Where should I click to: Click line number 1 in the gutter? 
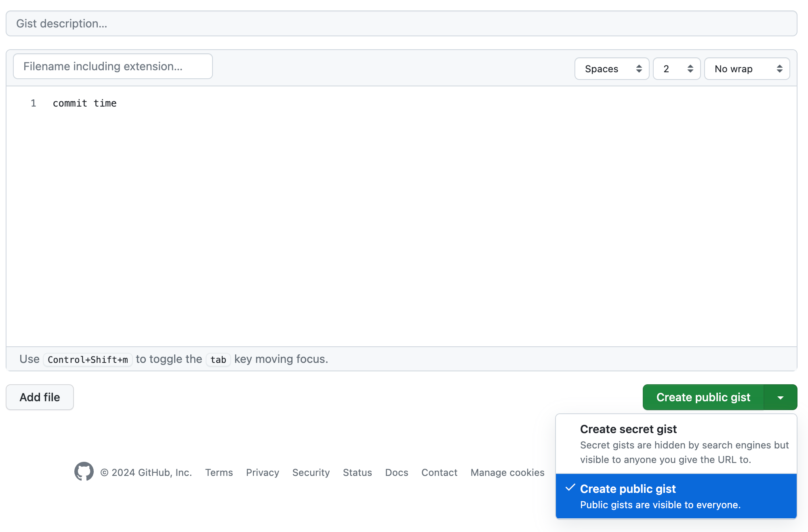(x=33, y=103)
